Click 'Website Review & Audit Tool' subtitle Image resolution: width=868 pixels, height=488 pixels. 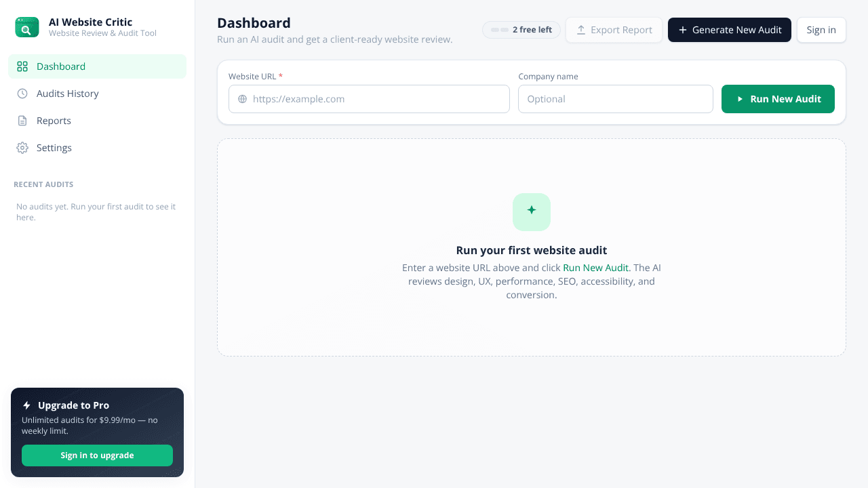click(102, 33)
